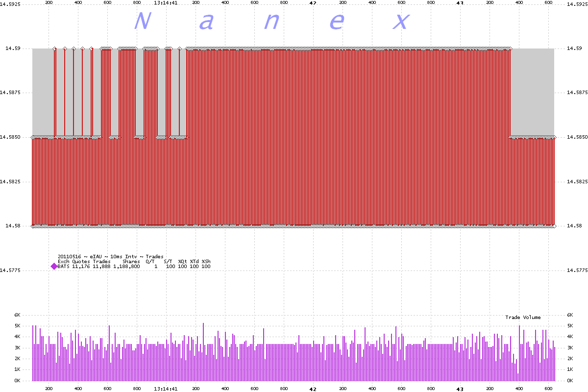Viewport: 588px width, 392px height.
Task: Click the '14.5925' label on left price axis
Action: [x=10, y=4]
